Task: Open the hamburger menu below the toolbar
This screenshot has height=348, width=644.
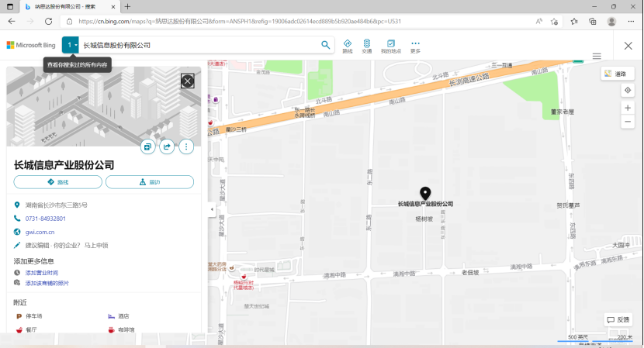Action: point(597,57)
